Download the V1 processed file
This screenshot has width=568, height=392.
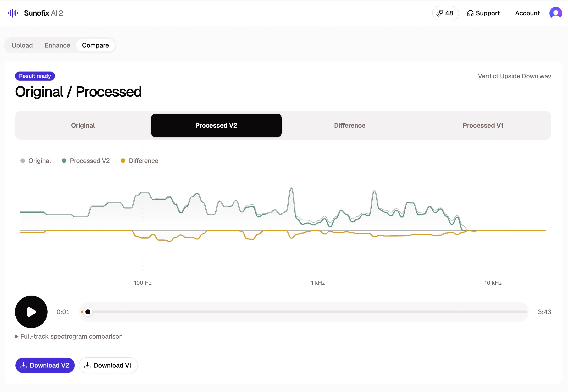point(108,365)
